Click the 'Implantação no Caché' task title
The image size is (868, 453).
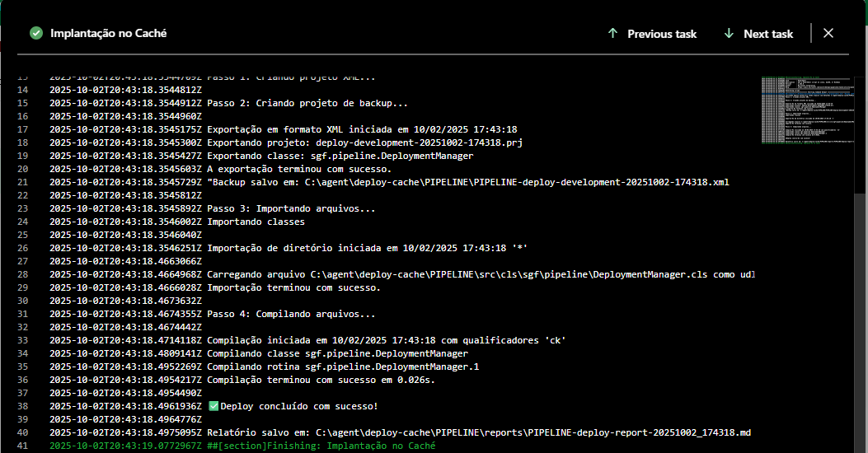coord(109,34)
